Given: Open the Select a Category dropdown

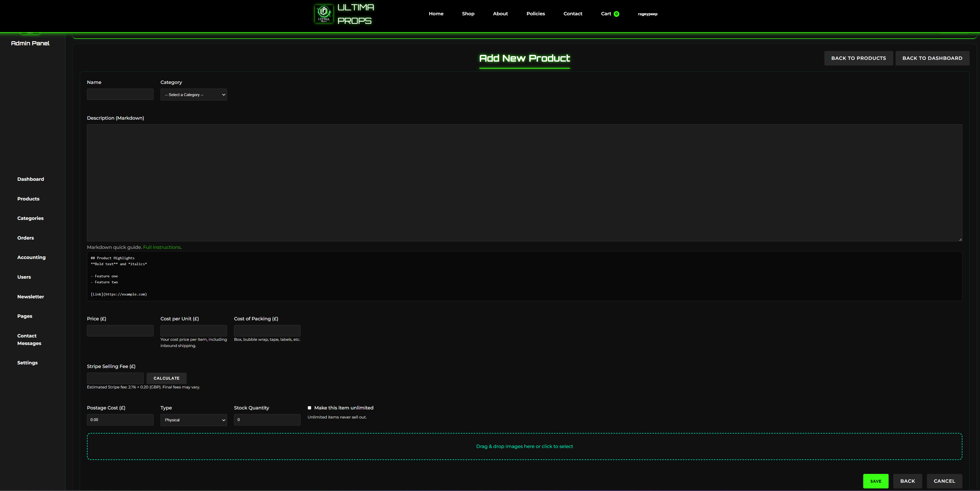Looking at the screenshot, I should [193, 95].
